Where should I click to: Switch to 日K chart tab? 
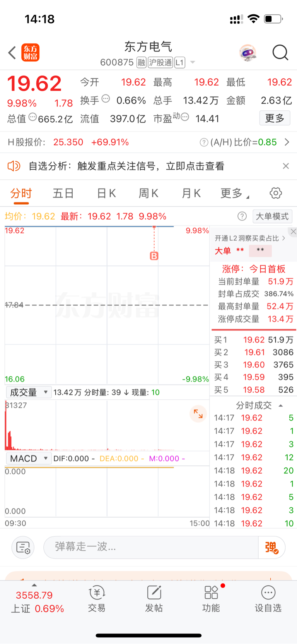click(106, 193)
